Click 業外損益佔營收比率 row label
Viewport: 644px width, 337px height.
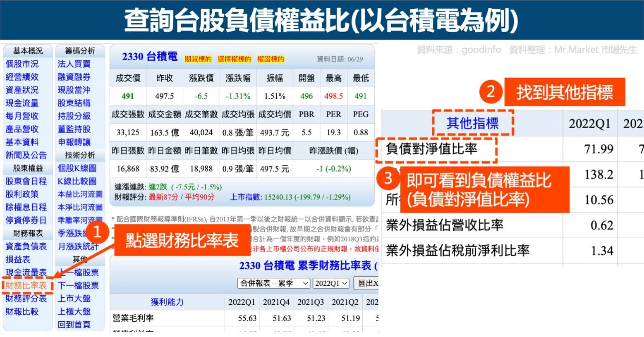pyautogui.click(x=445, y=225)
